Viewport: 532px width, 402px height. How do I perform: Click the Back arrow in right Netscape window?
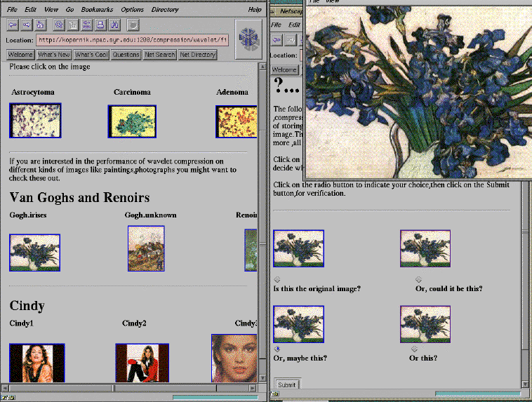(277, 40)
